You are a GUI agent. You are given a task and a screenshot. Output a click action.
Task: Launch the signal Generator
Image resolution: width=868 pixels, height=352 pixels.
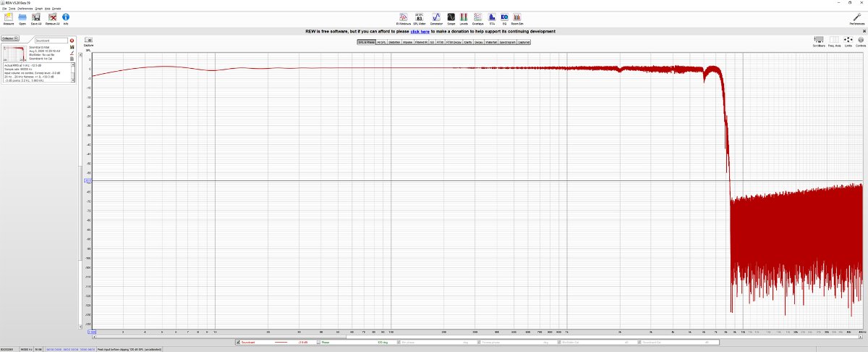click(x=436, y=17)
